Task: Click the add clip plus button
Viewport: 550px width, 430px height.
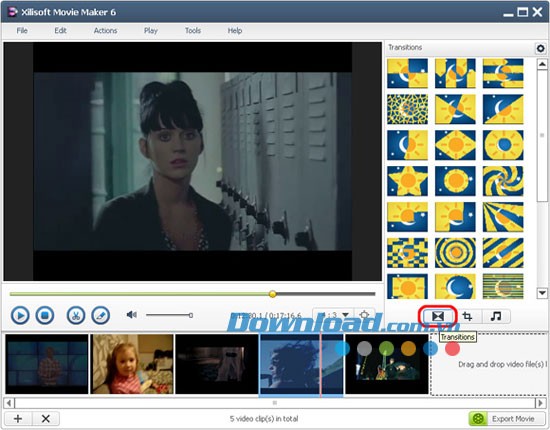Action: click(18, 418)
